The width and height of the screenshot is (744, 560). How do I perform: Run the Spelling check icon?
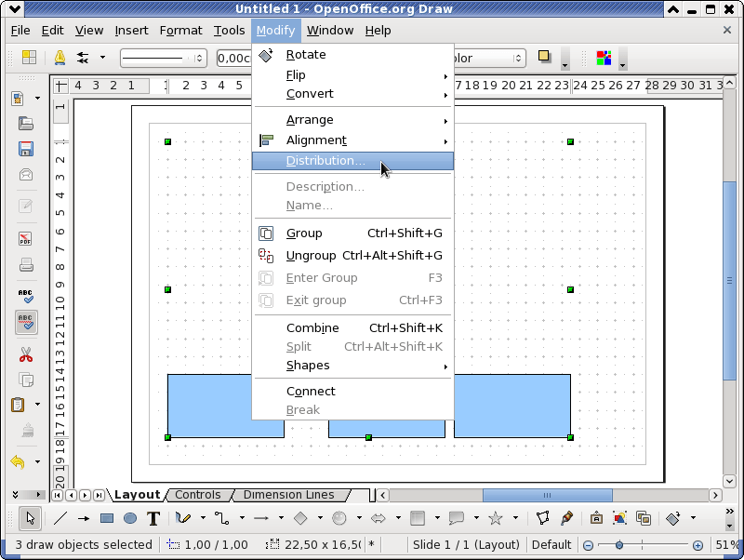[x=26, y=296]
